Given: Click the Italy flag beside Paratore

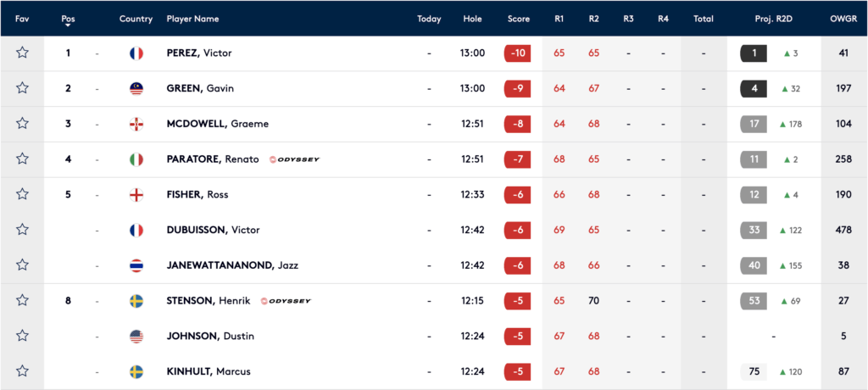Looking at the screenshot, I should pos(136,159).
